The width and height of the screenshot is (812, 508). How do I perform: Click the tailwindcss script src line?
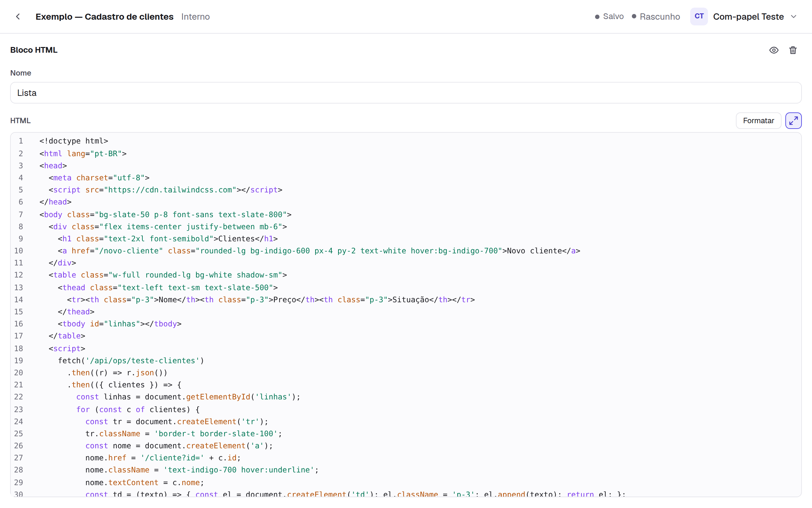tap(166, 190)
